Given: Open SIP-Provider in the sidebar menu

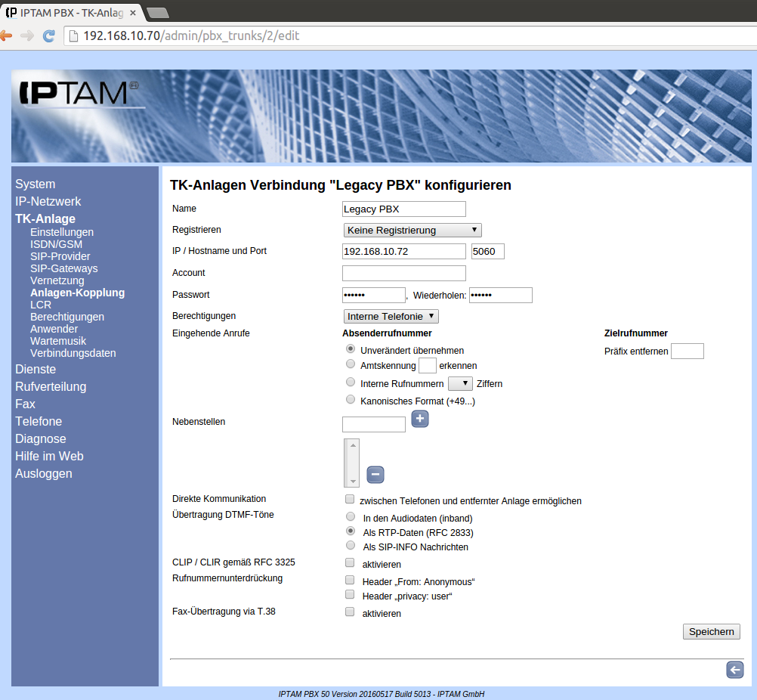Looking at the screenshot, I should [x=60, y=256].
